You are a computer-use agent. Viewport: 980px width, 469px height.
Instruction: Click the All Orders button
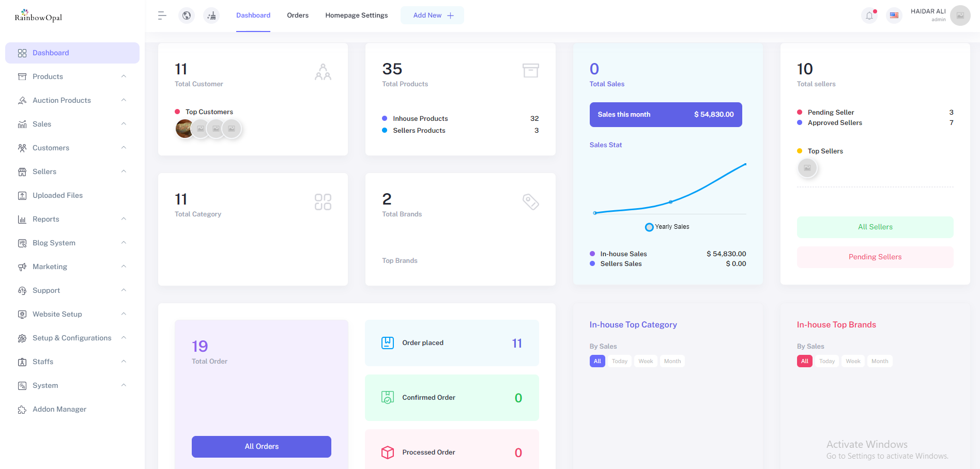(x=262, y=446)
